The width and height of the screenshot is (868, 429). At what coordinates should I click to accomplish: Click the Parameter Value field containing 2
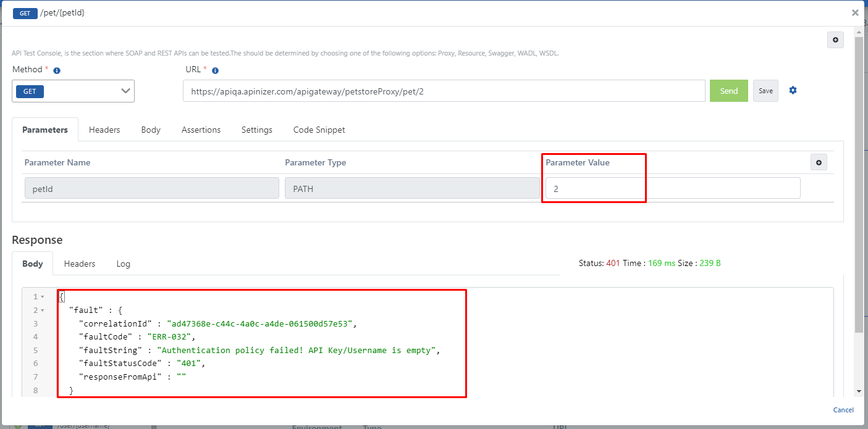point(673,188)
